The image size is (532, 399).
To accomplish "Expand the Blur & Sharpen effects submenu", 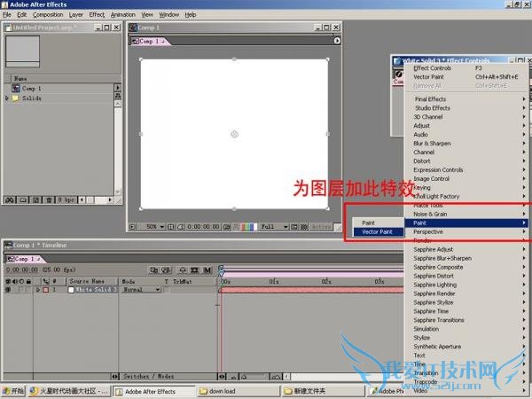I will [x=467, y=143].
